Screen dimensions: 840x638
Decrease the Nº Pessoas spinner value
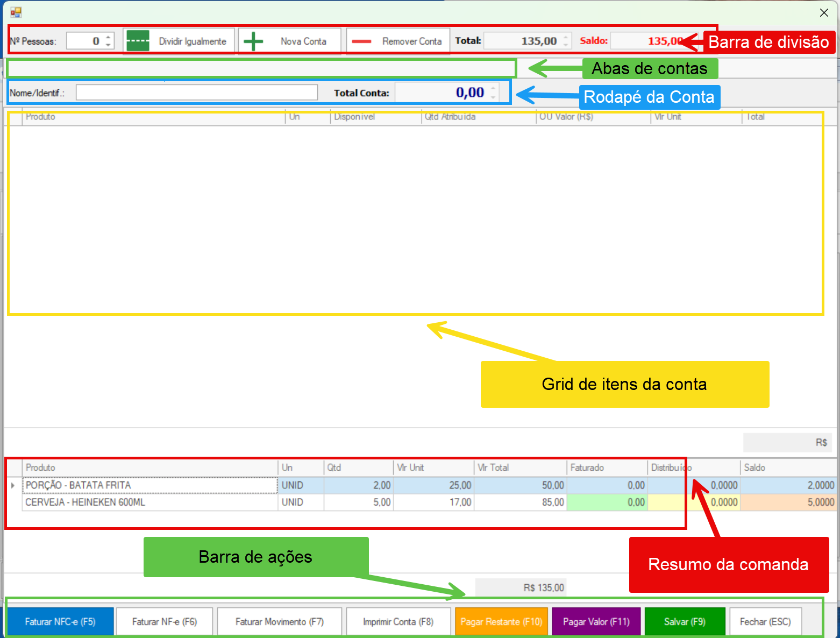click(108, 45)
